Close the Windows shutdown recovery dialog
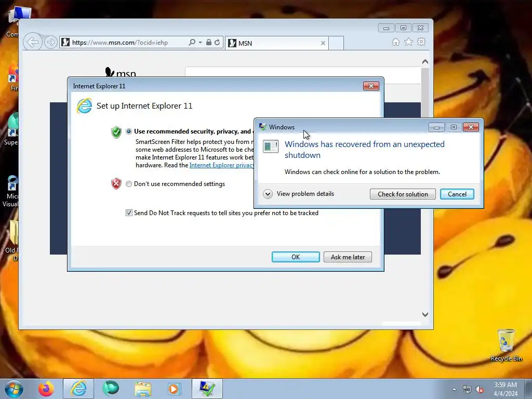This screenshot has width=532, height=399. click(x=471, y=127)
